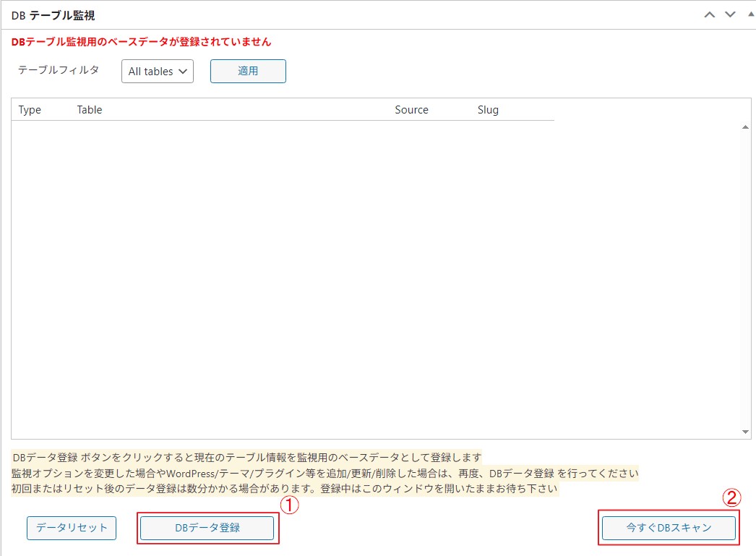Sort by the Type column header
Screen dimensions: 756x556
coord(30,110)
